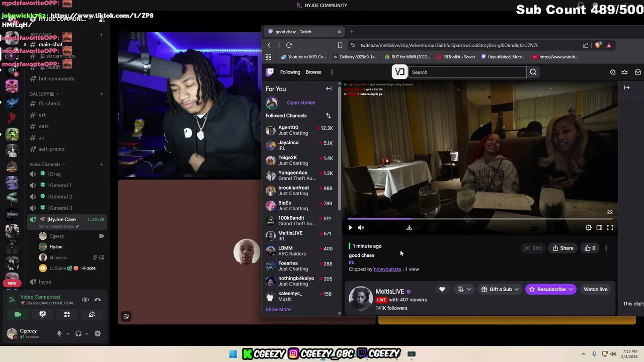Open MeltIsLIVE notification bell dropdown
The height and width of the screenshot is (362, 644).
[464, 289]
